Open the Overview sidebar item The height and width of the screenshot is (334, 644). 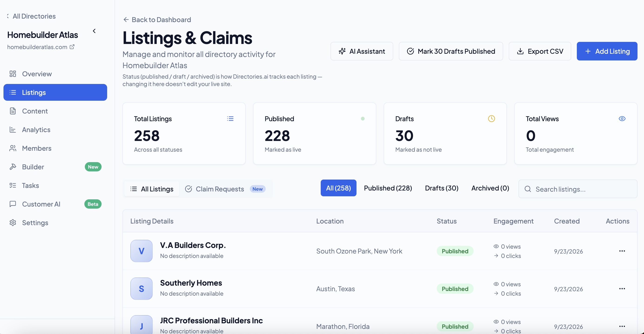55,74
